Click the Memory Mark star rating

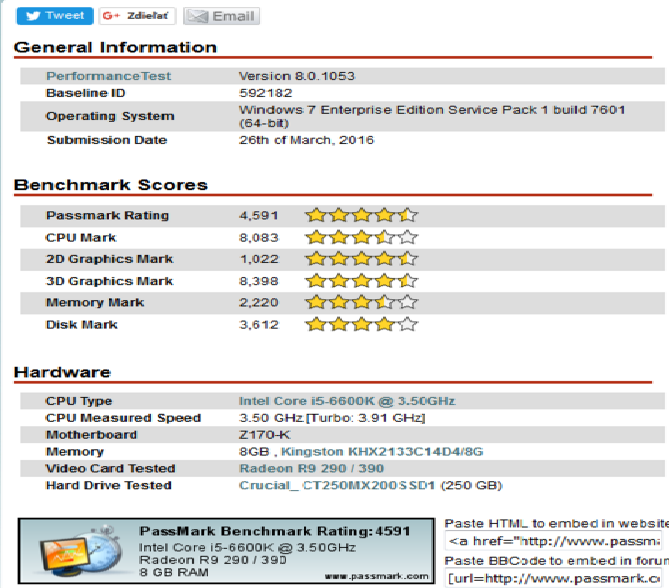click(361, 302)
